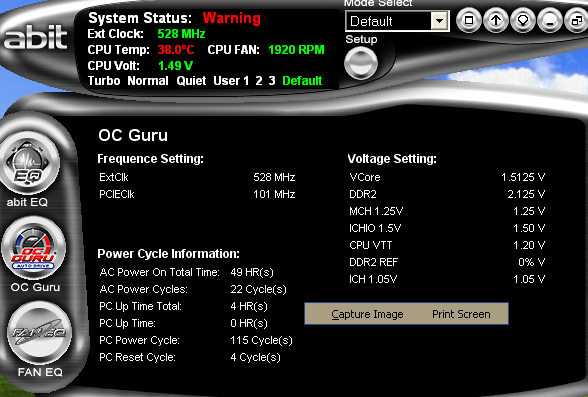Click the 1920 RPM CPU FAN value

pyautogui.click(x=296, y=50)
